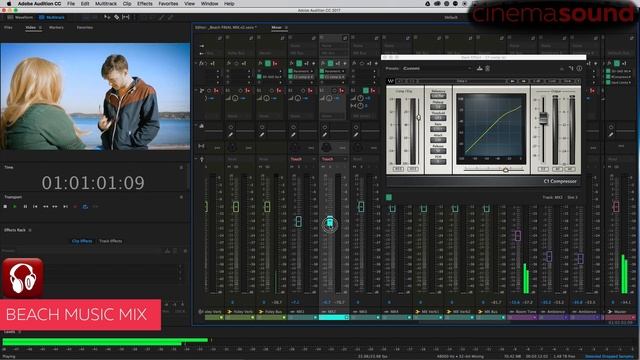The image size is (640, 360).
Task: Click the info icon in the effect window
Action: (x=579, y=68)
